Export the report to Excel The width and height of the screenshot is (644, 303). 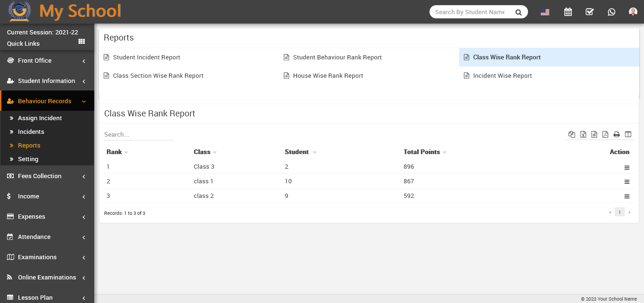click(x=583, y=134)
